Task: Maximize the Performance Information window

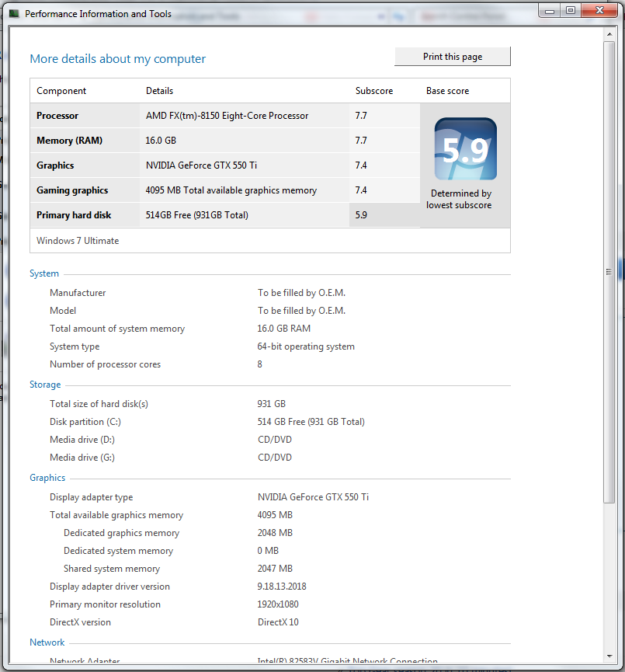Action: point(571,11)
